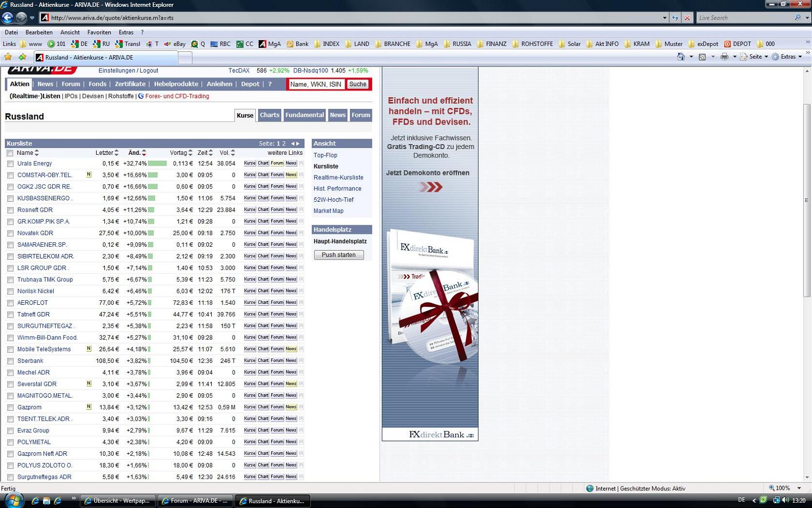Switch to the Fundamental tab
This screenshot has height=508, width=812.
pyautogui.click(x=304, y=115)
